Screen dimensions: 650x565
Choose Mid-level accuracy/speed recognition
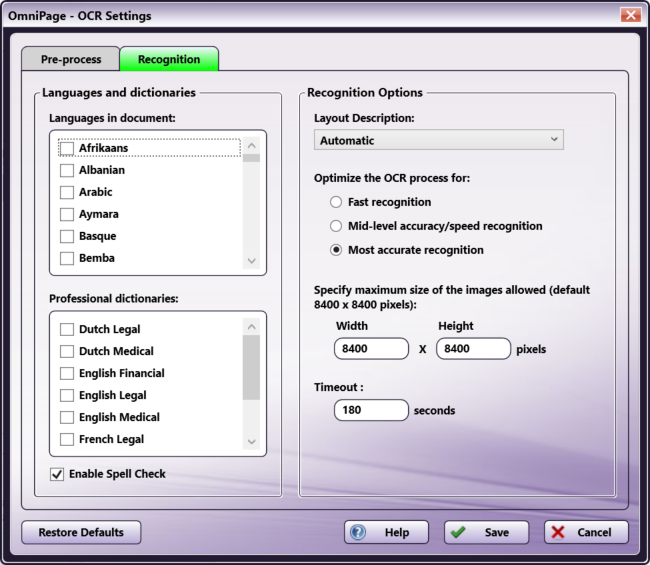point(336,226)
